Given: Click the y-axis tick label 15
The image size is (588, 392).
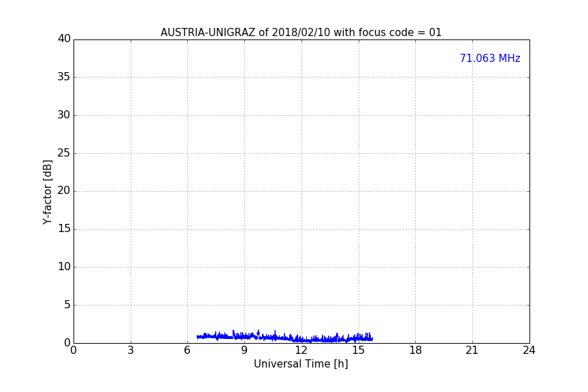Looking at the screenshot, I should point(64,229).
